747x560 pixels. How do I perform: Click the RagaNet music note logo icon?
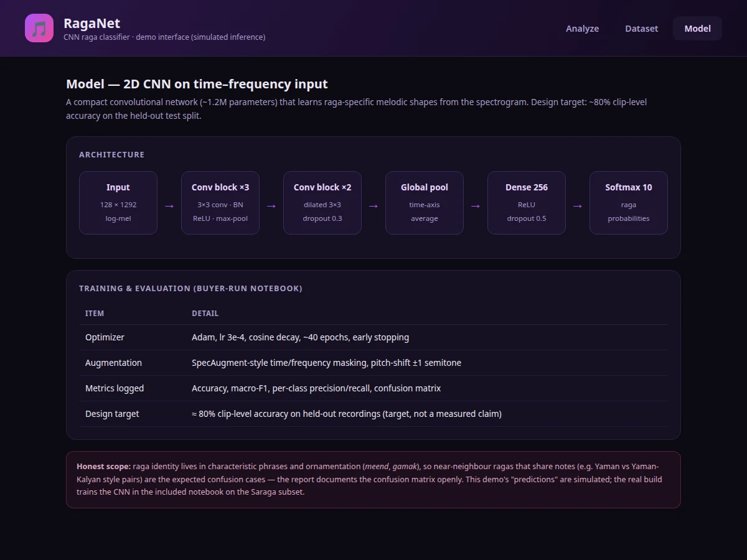coord(39,28)
